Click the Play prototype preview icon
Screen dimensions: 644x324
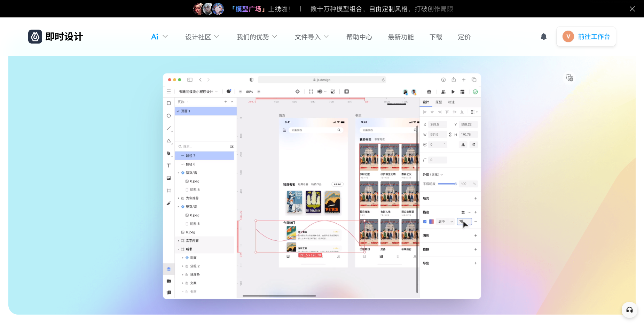453,92
